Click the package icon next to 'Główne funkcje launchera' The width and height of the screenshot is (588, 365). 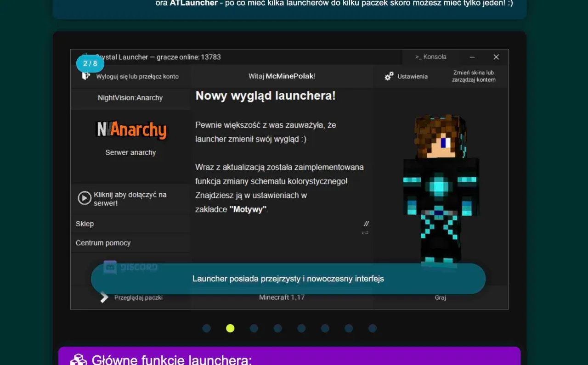pyautogui.click(x=79, y=359)
